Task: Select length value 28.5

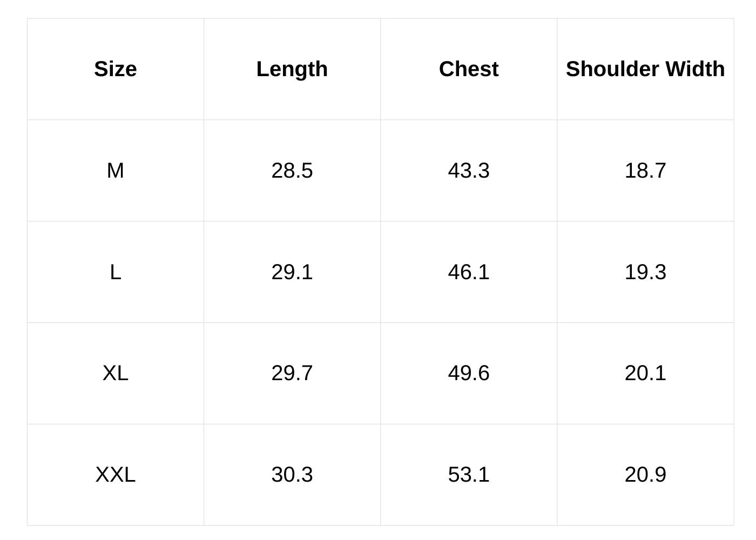Action: click(x=292, y=171)
